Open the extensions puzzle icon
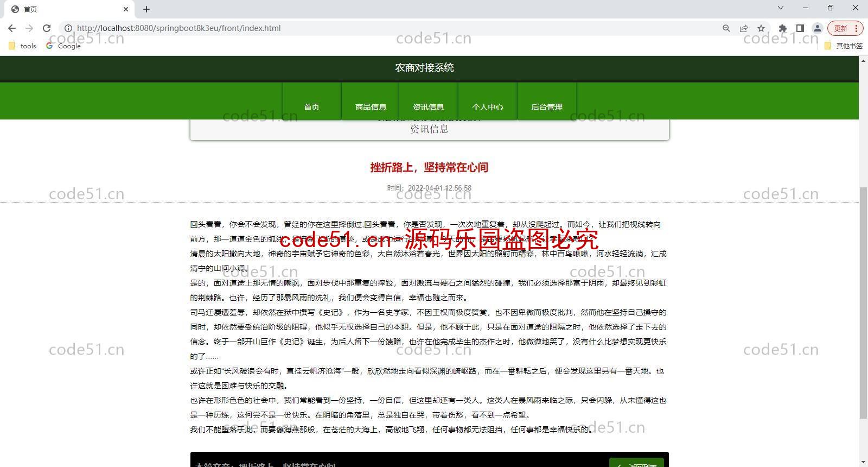The image size is (868, 467). pyautogui.click(x=782, y=28)
